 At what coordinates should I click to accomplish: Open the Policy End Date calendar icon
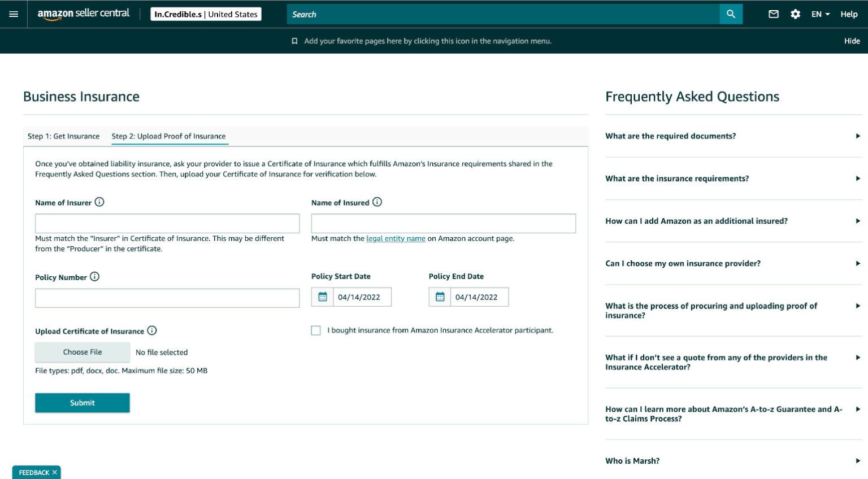click(440, 297)
